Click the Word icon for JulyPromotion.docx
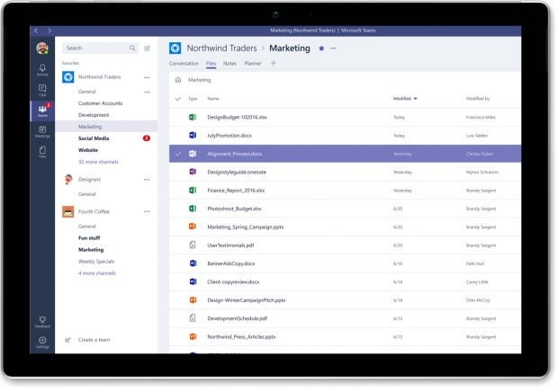Viewport: 558px width, 392px height. tap(193, 135)
